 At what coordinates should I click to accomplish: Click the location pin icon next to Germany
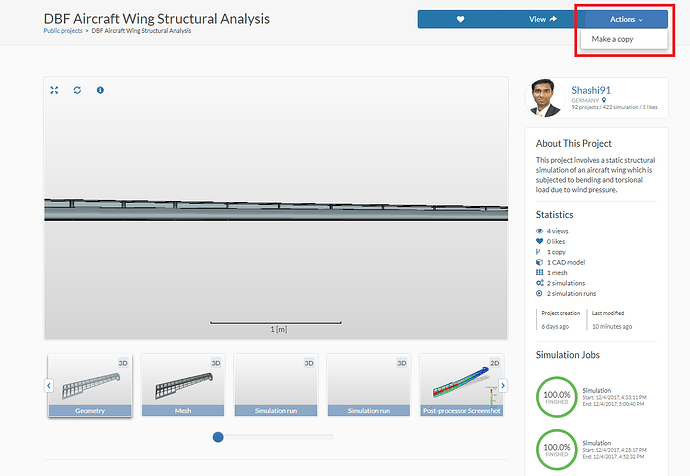click(604, 101)
